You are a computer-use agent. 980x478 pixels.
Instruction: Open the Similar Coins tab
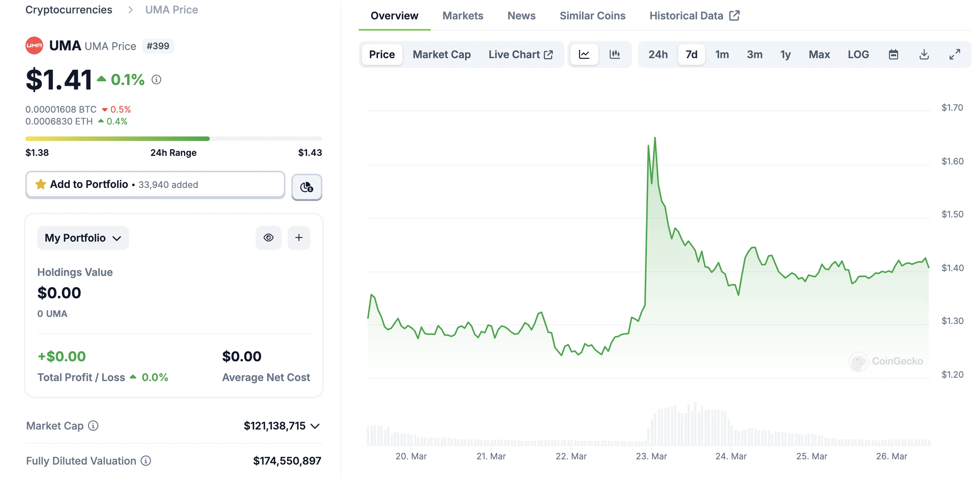(x=592, y=16)
